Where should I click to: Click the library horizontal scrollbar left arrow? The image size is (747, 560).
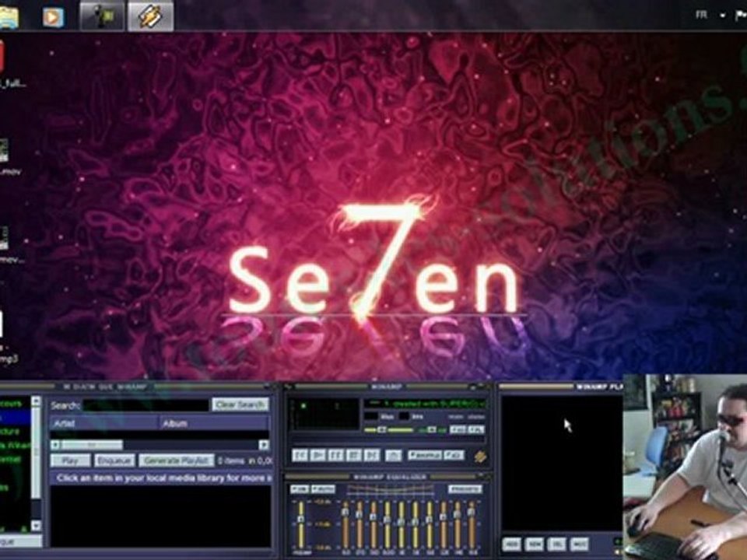tap(55, 445)
